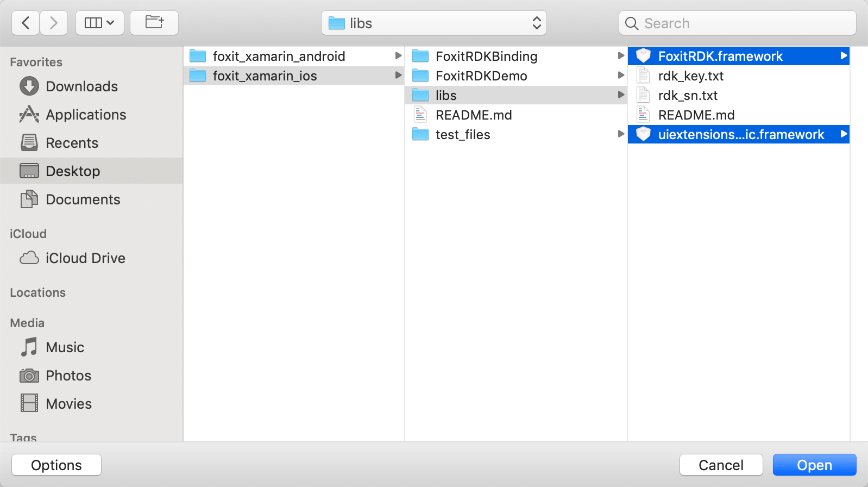Select rdk_sn.txt file
868x487 pixels.
click(x=739, y=95)
